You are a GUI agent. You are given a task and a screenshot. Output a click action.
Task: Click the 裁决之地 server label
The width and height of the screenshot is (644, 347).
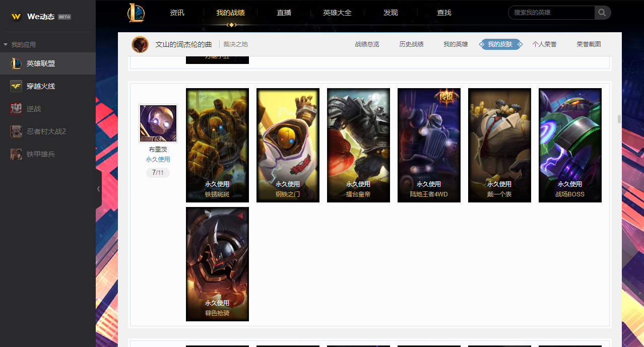click(235, 44)
